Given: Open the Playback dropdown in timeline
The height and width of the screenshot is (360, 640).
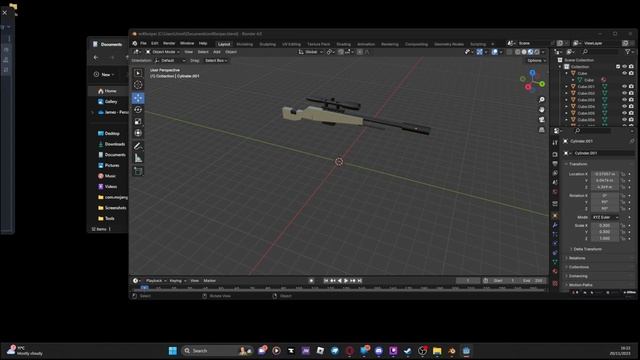Looking at the screenshot, I should point(156,280).
